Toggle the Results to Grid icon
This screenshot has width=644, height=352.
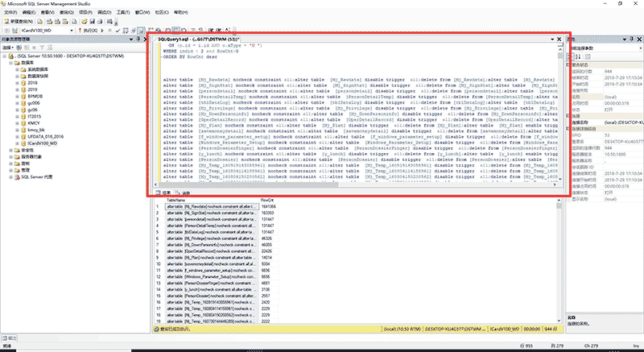pos(175,31)
